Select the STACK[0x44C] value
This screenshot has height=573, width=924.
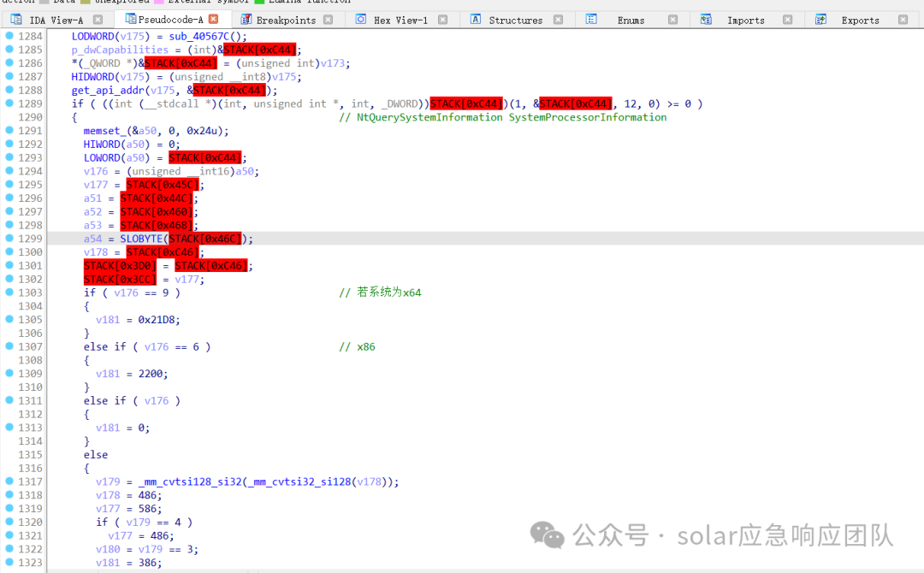click(x=157, y=198)
